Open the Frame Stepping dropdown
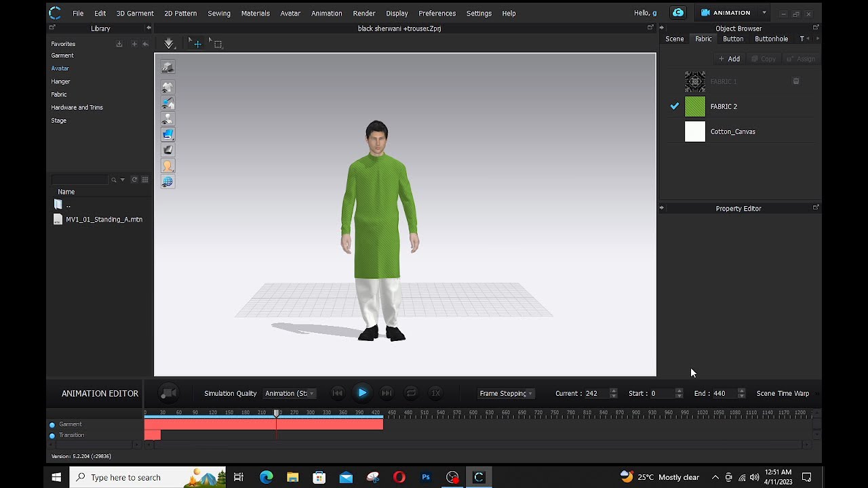The height and width of the screenshot is (488, 868). pyautogui.click(x=506, y=393)
